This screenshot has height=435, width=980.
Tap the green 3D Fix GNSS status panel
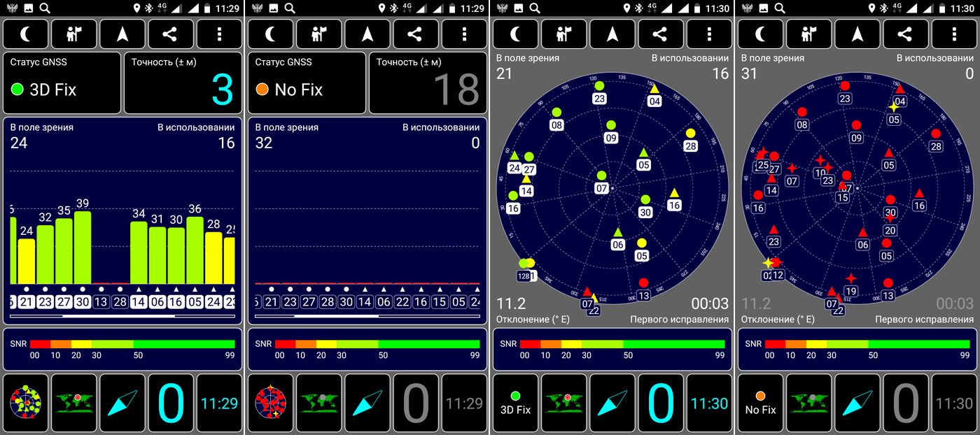coord(62,83)
